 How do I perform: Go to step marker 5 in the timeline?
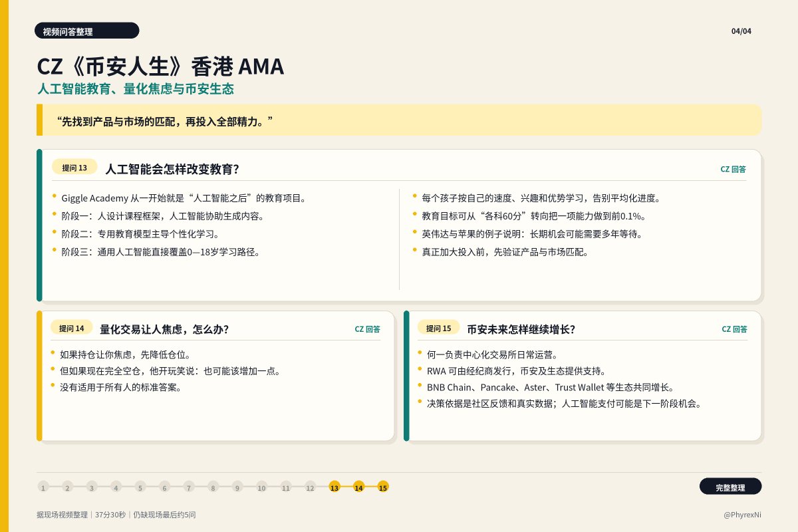click(x=140, y=487)
